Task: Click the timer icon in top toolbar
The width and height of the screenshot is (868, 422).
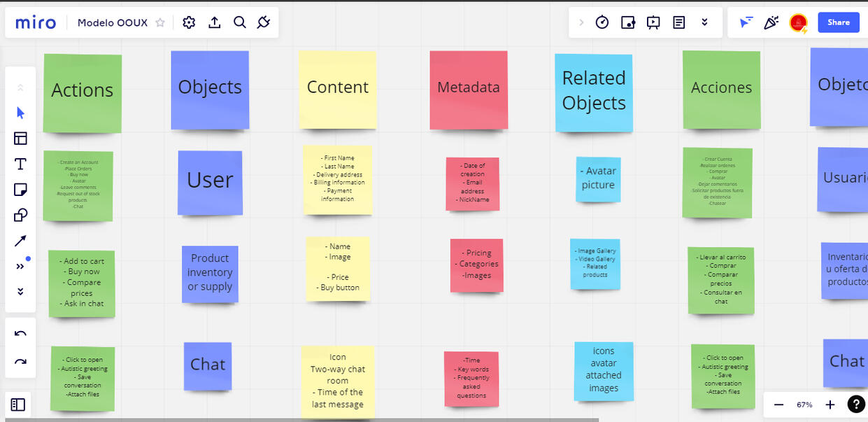Action: click(x=602, y=22)
